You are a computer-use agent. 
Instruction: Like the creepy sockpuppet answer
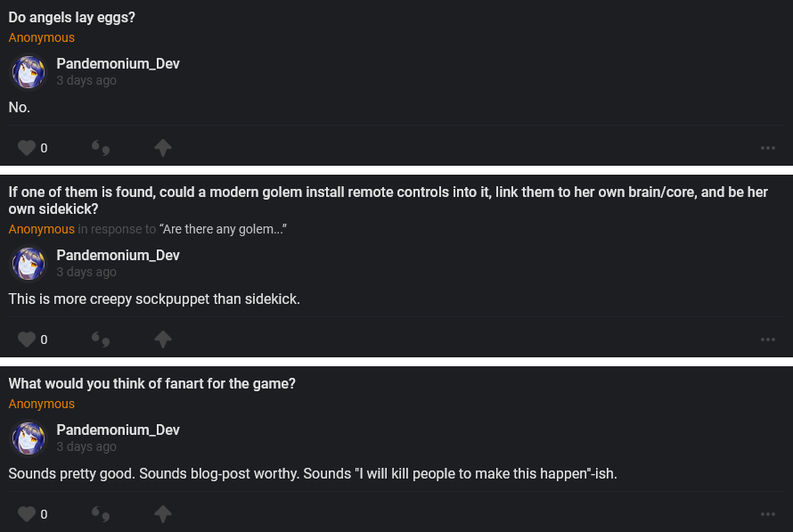tap(27, 340)
